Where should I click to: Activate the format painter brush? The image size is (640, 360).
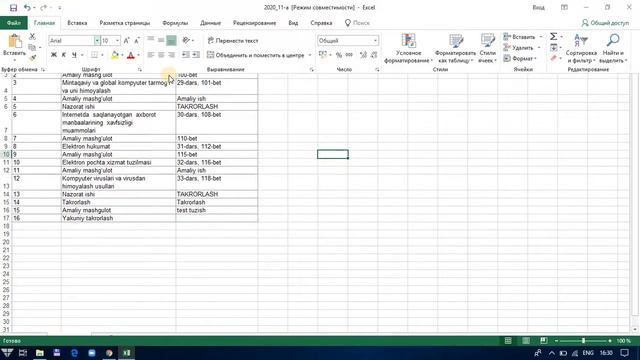click(x=32, y=58)
